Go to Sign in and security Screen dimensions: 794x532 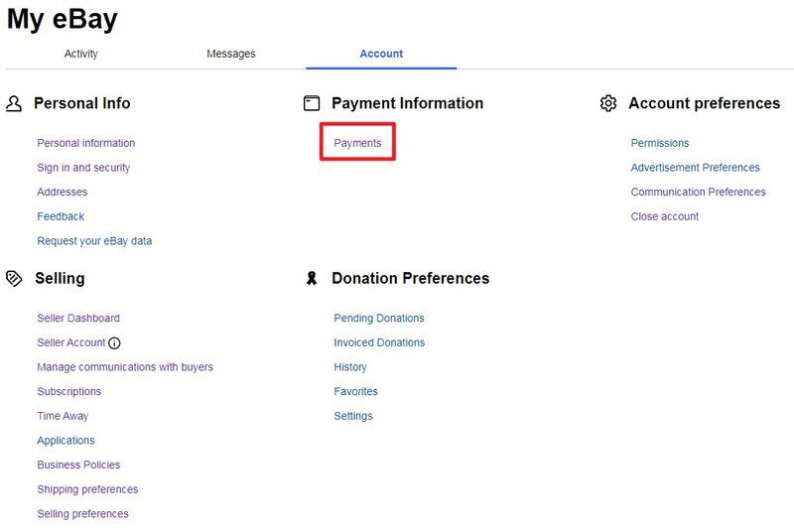pos(83,168)
